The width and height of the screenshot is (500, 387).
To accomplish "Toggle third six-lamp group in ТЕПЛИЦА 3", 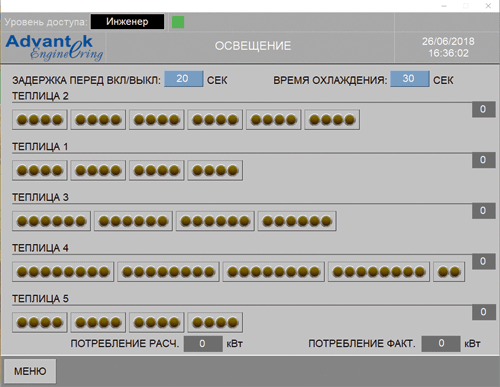I will pyautogui.click(x=215, y=221).
